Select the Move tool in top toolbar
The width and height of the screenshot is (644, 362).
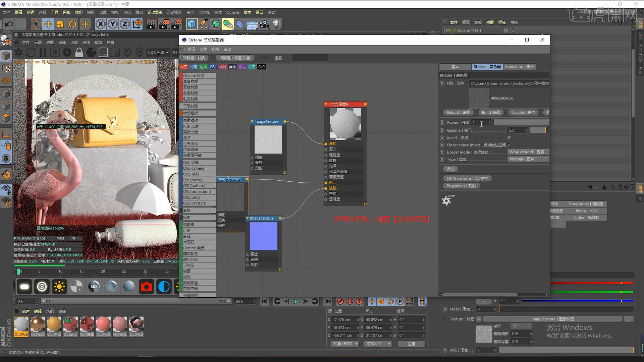coord(48,24)
